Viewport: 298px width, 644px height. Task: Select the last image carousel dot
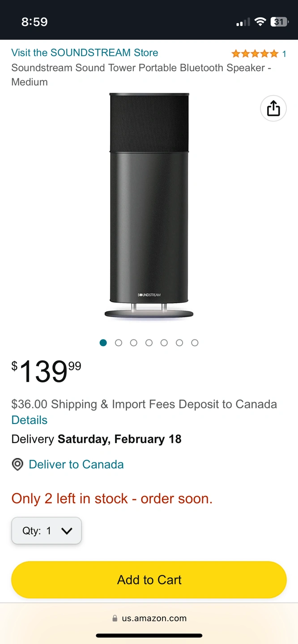[x=195, y=343]
